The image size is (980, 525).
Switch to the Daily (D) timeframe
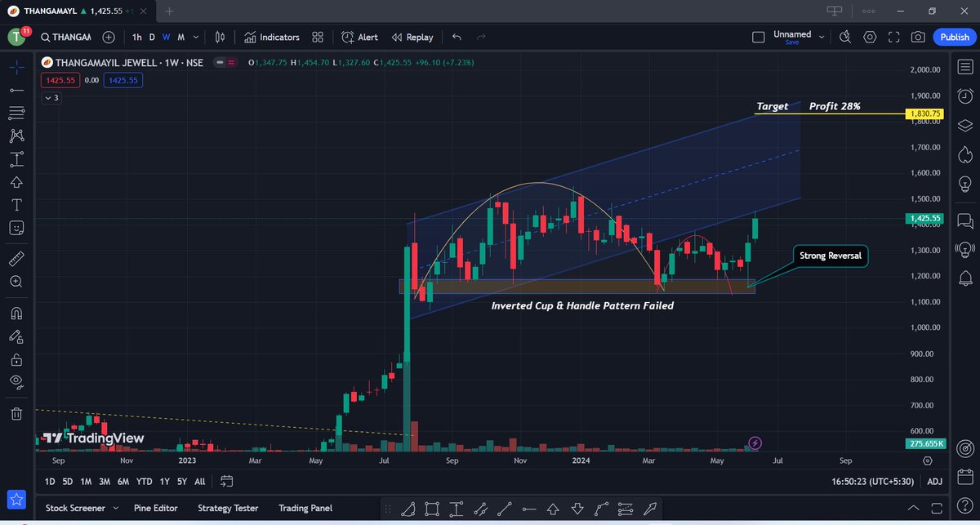[x=152, y=37]
